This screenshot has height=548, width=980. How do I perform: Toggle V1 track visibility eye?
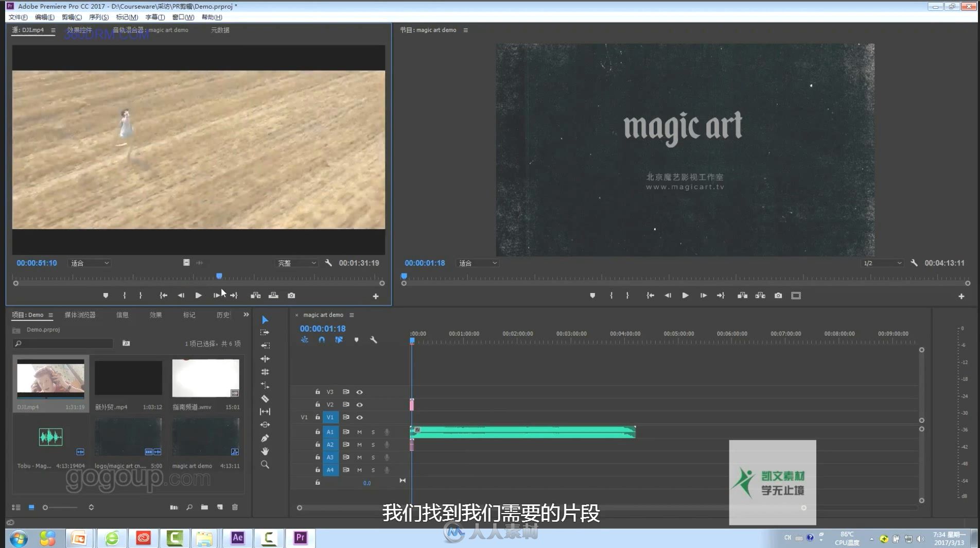(360, 418)
